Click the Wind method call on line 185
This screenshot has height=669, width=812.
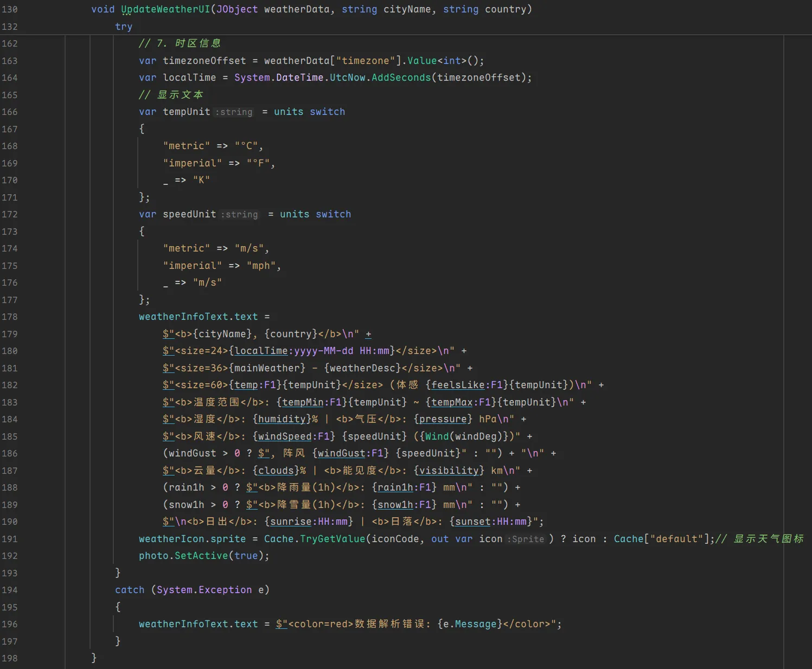coord(437,436)
